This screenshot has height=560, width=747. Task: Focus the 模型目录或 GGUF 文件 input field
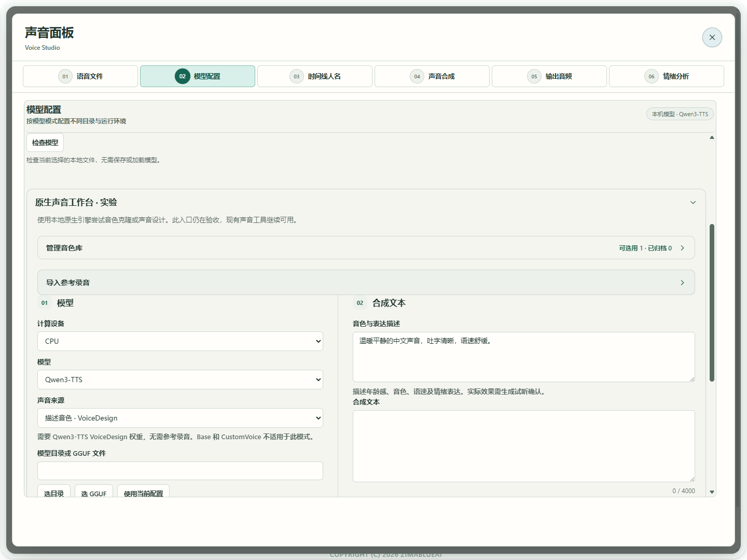tap(180, 471)
